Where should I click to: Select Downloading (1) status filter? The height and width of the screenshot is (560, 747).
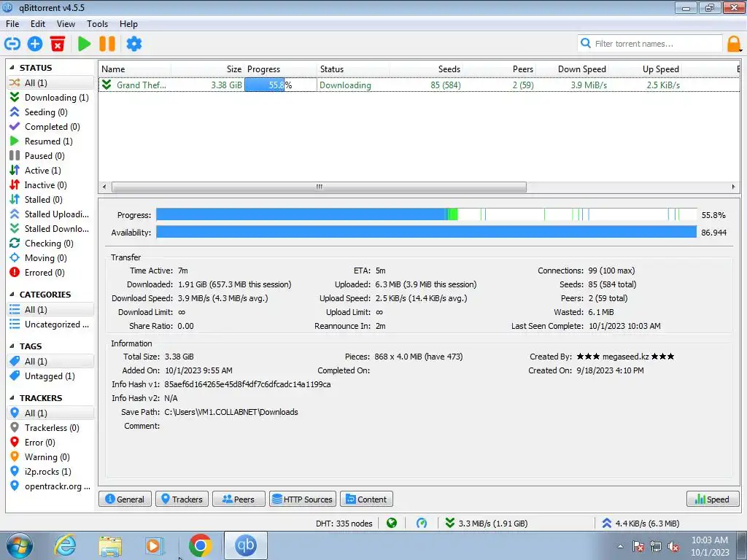coord(50,97)
